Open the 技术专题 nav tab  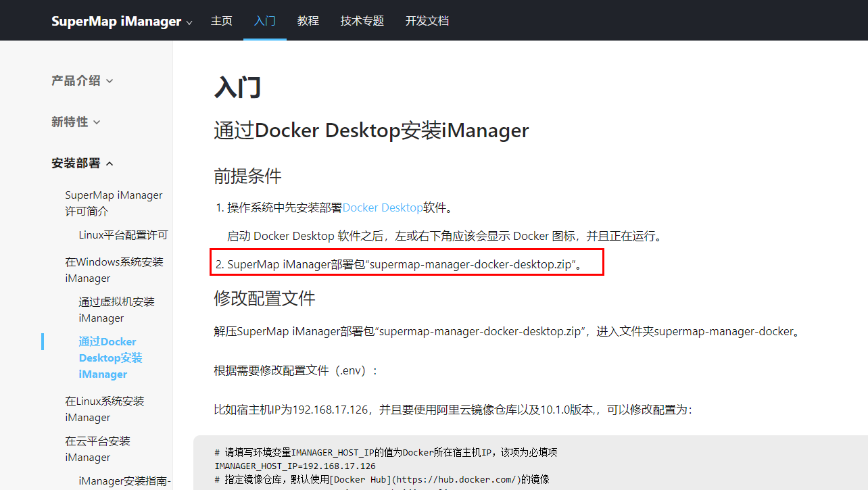click(362, 21)
